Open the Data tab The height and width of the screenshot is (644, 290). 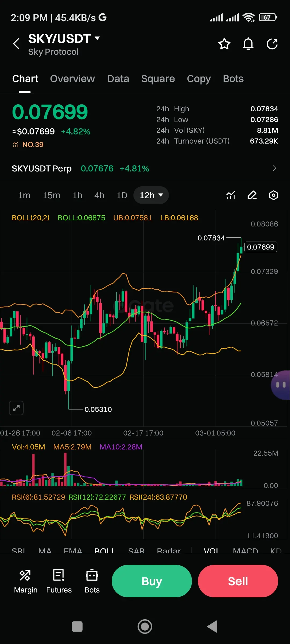pos(118,79)
